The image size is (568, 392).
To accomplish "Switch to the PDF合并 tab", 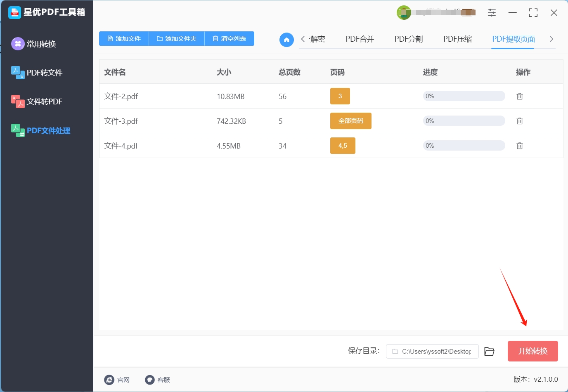I will click(360, 39).
